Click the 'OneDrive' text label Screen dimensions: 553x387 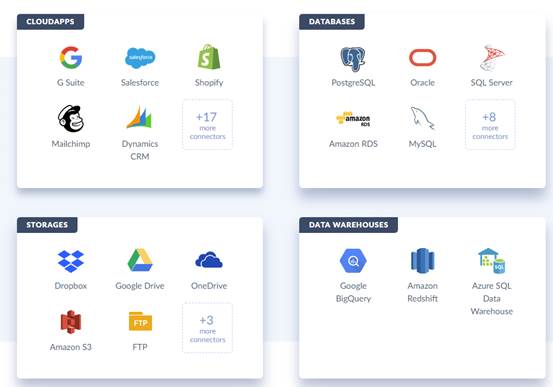point(209,286)
